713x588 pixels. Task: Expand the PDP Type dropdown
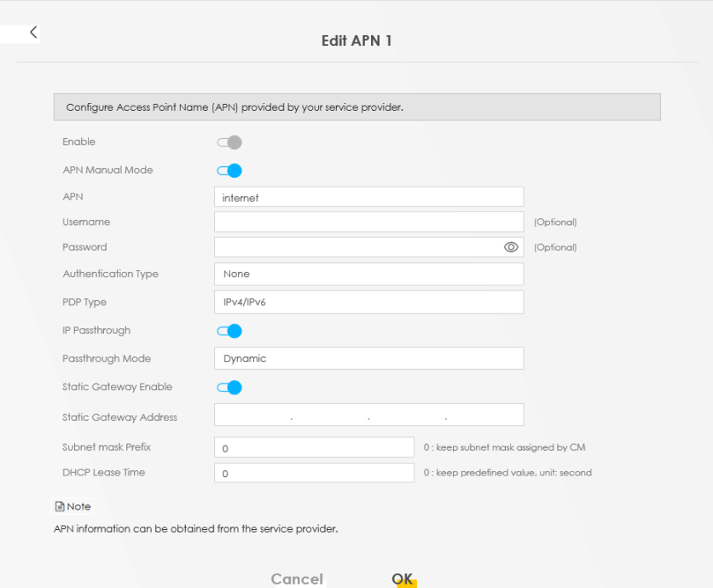click(368, 303)
